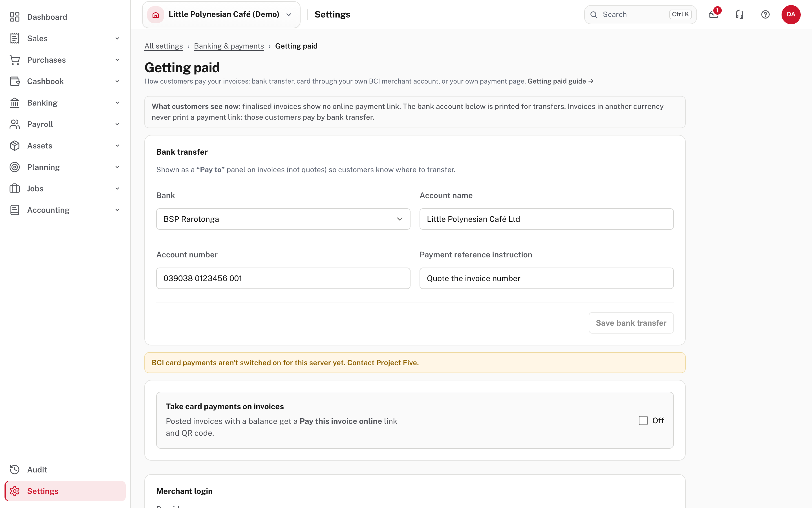
Task: Click the Planning target icon
Action: coord(14,167)
